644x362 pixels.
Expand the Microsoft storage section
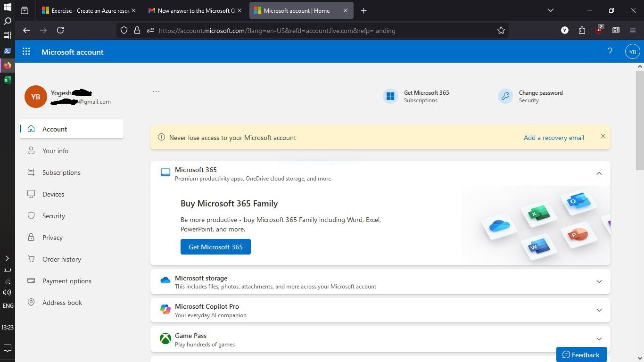(599, 281)
